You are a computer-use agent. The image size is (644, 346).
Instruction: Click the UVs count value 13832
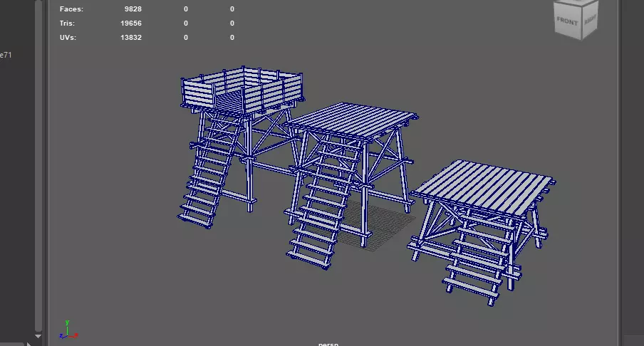pos(130,37)
